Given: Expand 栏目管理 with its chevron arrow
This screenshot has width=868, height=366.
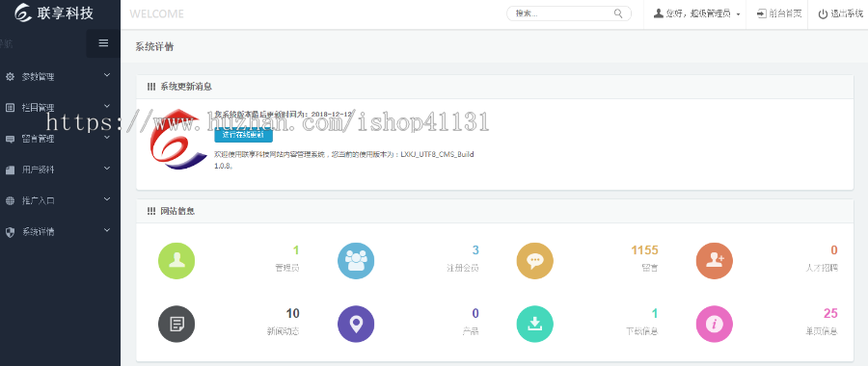Looking at the screenshot, I should coord(107,106).
